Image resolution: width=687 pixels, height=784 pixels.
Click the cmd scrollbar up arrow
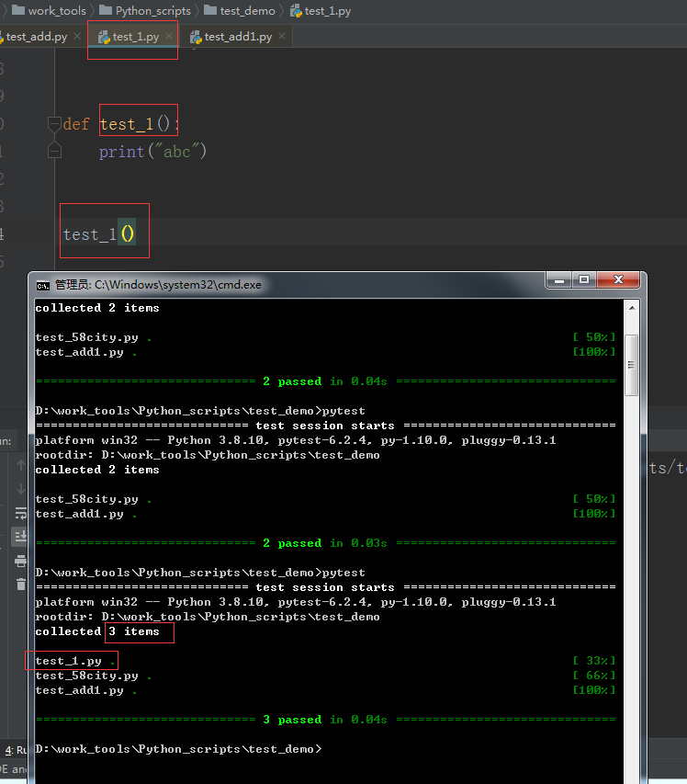pyautogui.click(x=632, y=308)
